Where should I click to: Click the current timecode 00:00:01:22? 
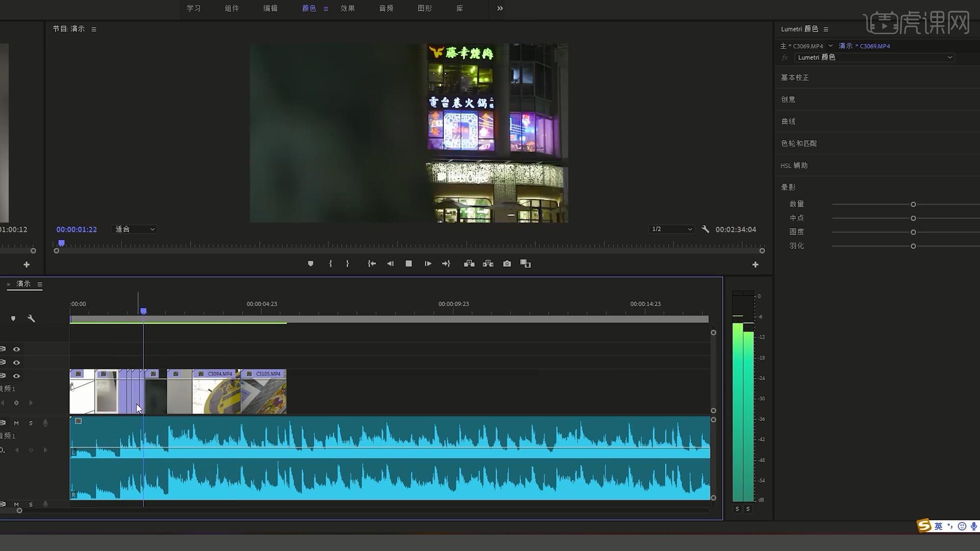pyautogui.click(x=77, y=230)
